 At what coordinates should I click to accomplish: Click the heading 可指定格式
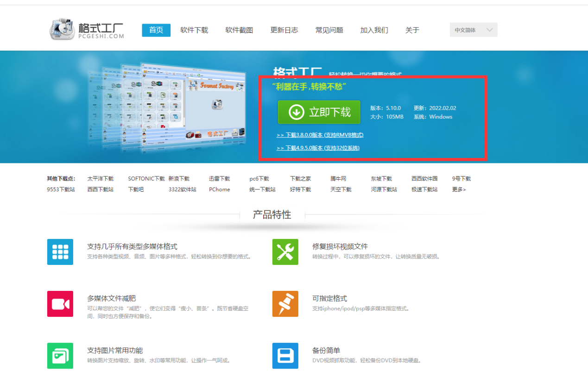tap(329, 298)
